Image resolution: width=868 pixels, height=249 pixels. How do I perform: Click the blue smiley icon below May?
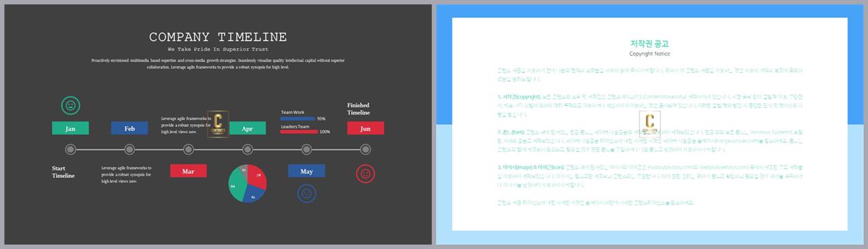(307, 193)
